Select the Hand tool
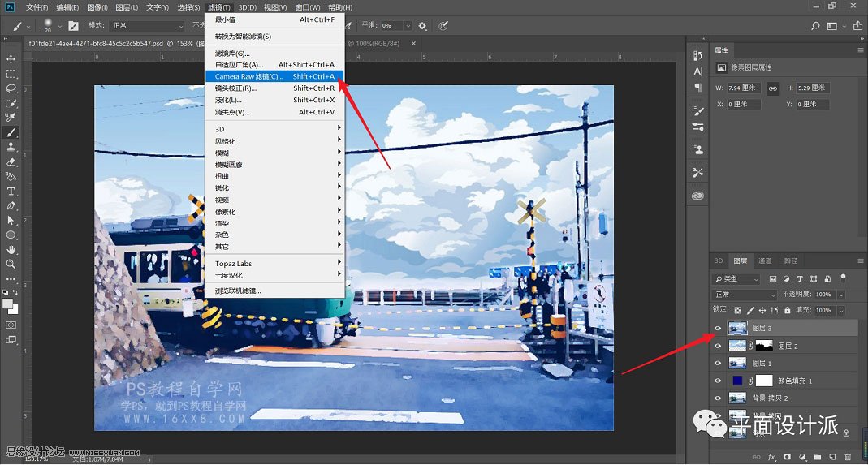Viewport: 868px width, 465px height. click(x=11, y=250)
